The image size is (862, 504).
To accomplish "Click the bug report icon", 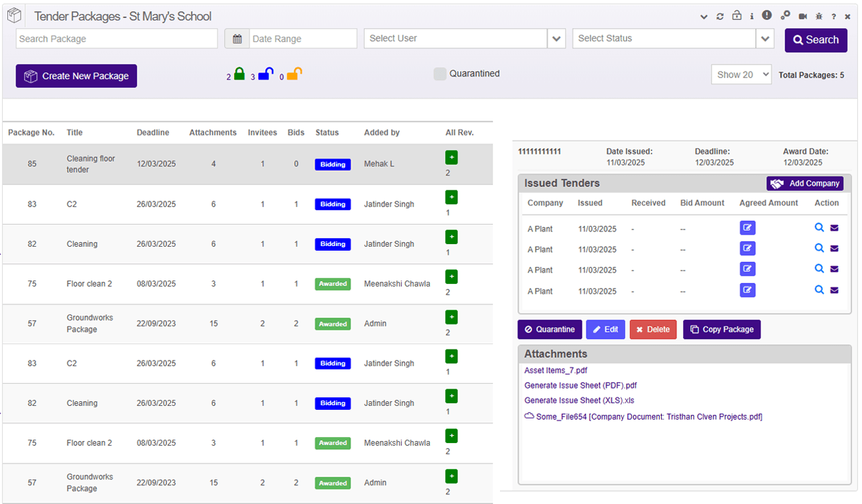I will (x=819, y=17).
